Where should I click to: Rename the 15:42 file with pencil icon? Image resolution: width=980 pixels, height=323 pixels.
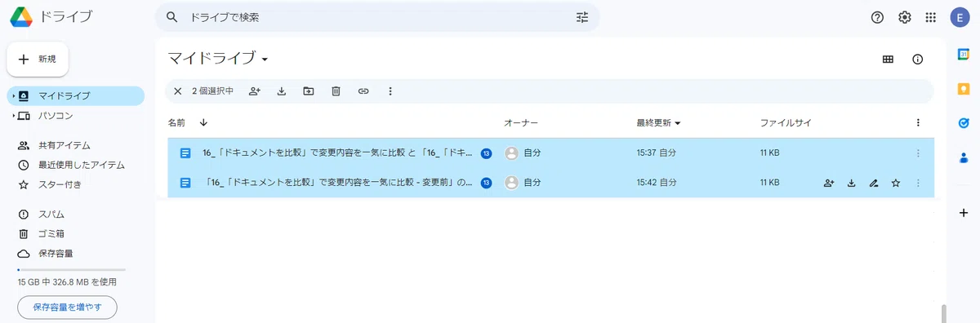coord(874,183)
